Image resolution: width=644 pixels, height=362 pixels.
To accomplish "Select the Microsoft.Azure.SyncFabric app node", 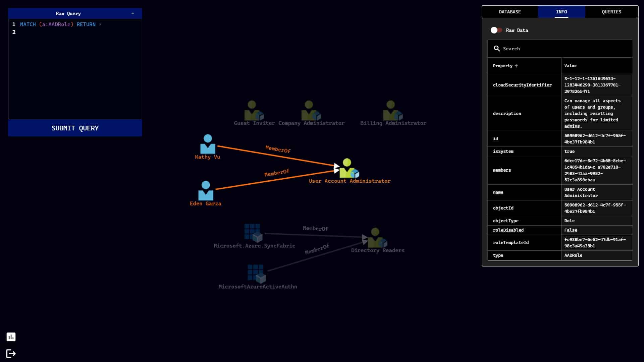I will click(x=254, y=233).
